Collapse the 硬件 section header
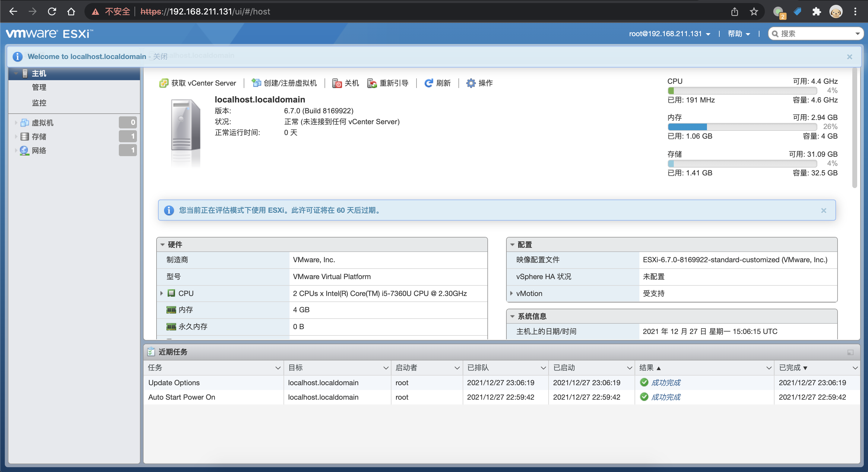This screenshot has width=868, height=472. click(163, 245)
